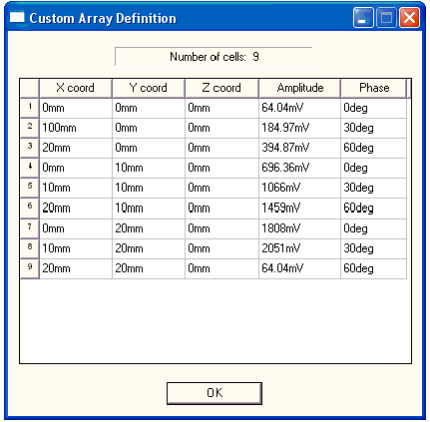The height and width of the screenshot is (422, 430).
Task: Select the Amplitude column header
Action: click(300, 88)
